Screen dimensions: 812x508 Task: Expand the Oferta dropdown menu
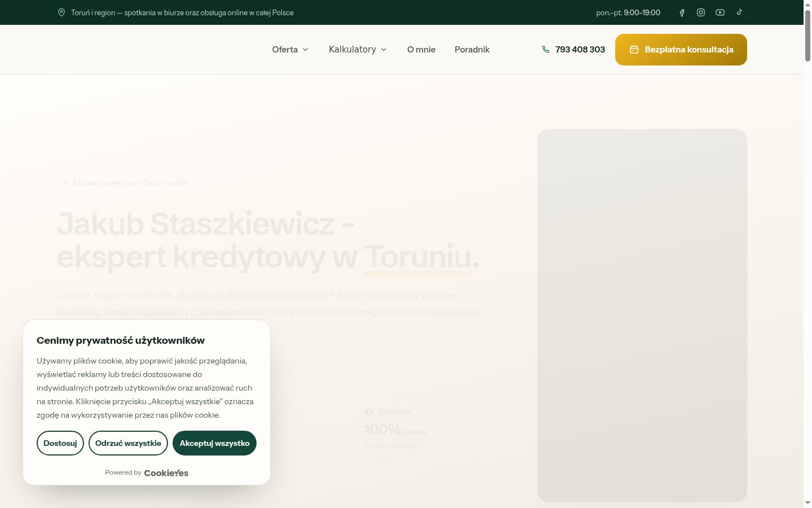[x=290, y=50]
